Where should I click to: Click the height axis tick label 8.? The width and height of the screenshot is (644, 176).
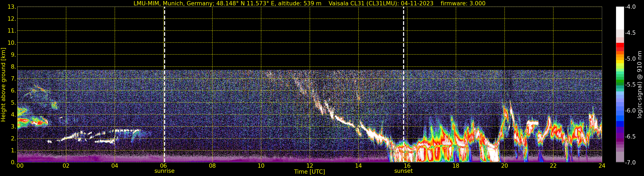(x=13, y=67)
